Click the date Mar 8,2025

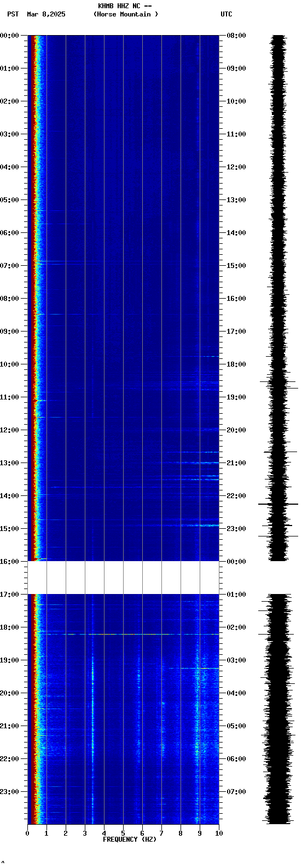[x=46, y=14]
